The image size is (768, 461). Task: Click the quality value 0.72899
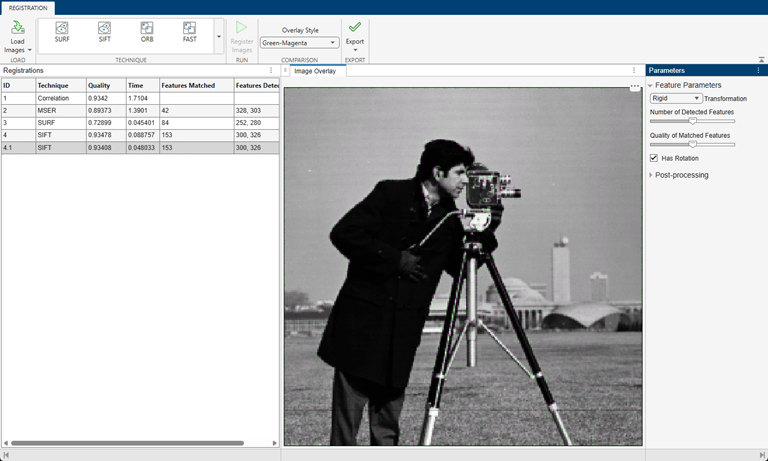99,123
